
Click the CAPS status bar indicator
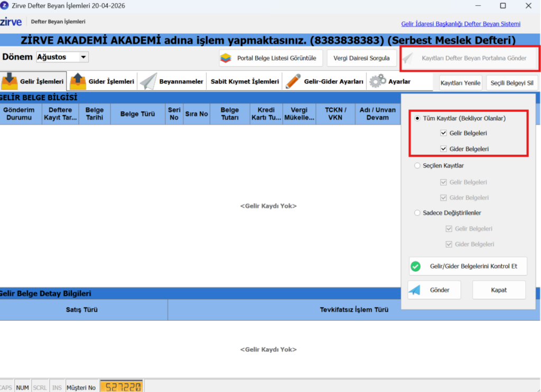pos(6,388)
